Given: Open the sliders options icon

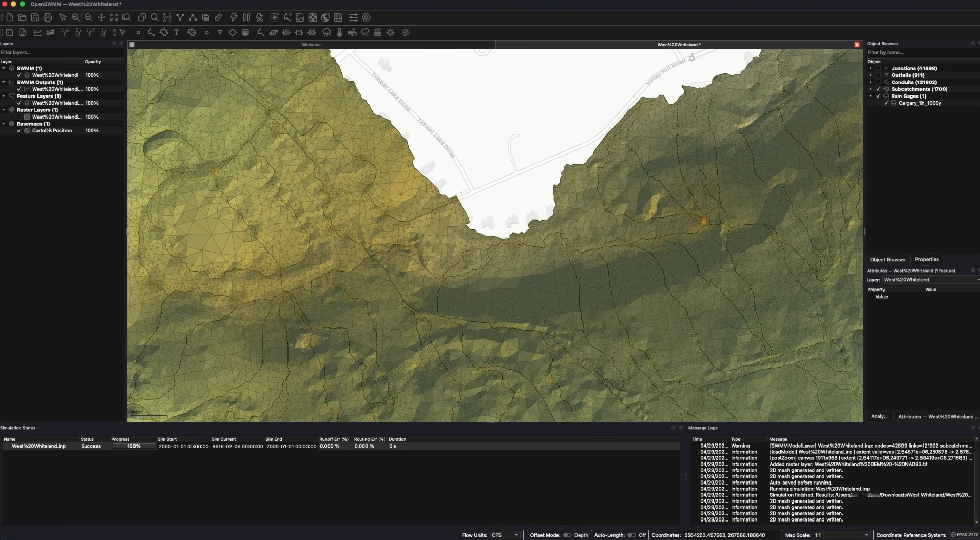Looking at the screenshot, I should [353, 17].
